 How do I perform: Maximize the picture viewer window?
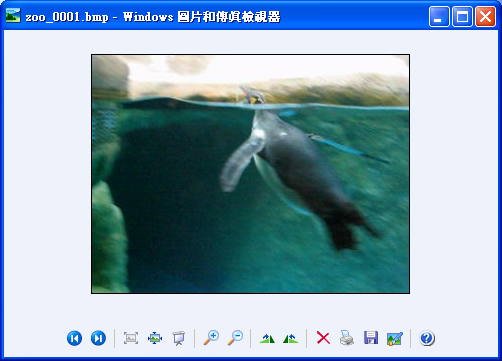point(462,16)
